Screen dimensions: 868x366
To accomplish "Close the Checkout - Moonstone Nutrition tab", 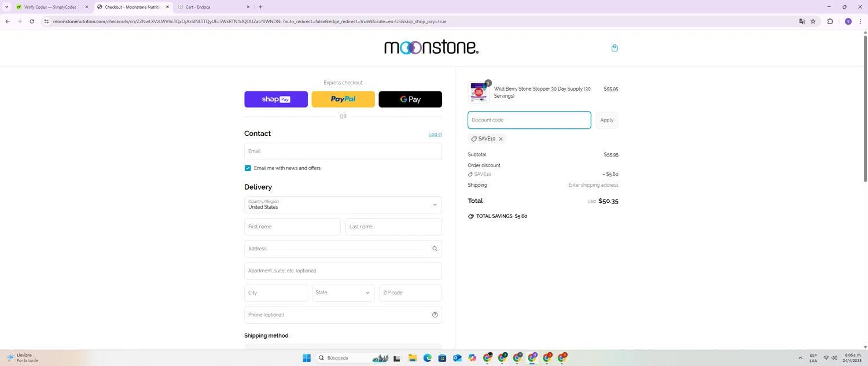I will click(x=167, y=7).
